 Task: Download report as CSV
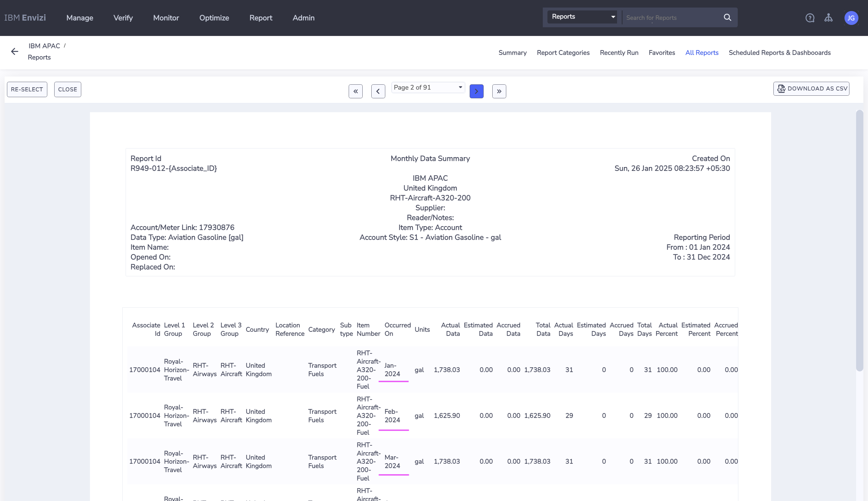point(811,89)
